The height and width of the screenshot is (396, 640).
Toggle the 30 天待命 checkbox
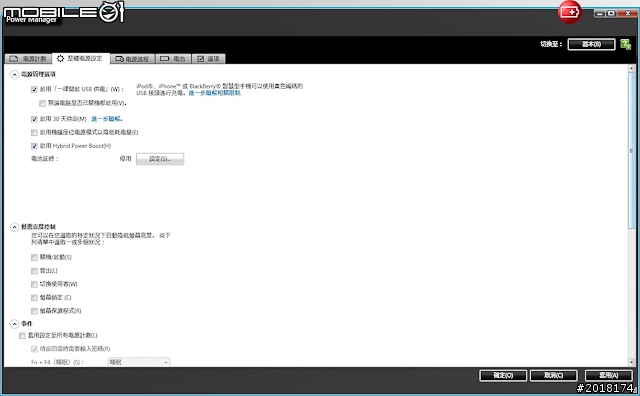click(x=34, y=119)
